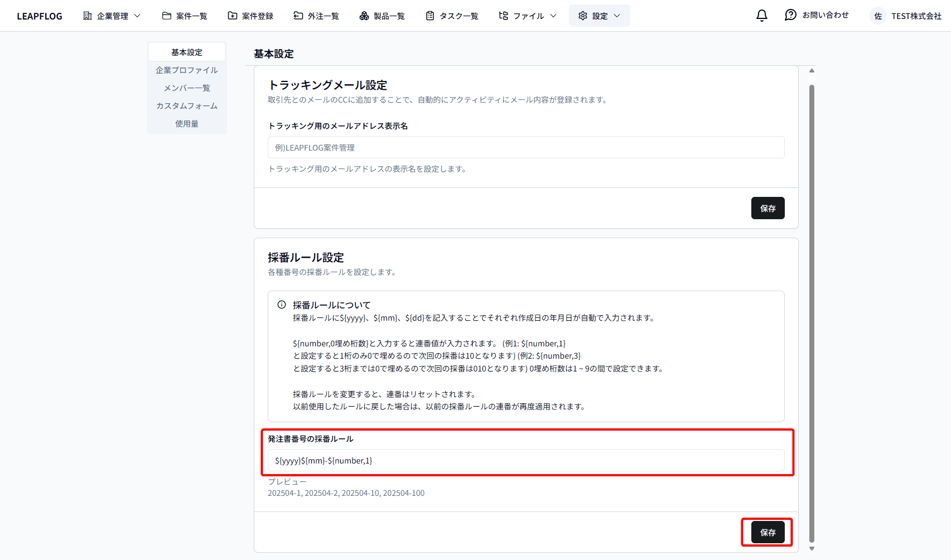Select 企業プロファイル in the sidebar

coord(186,70)
